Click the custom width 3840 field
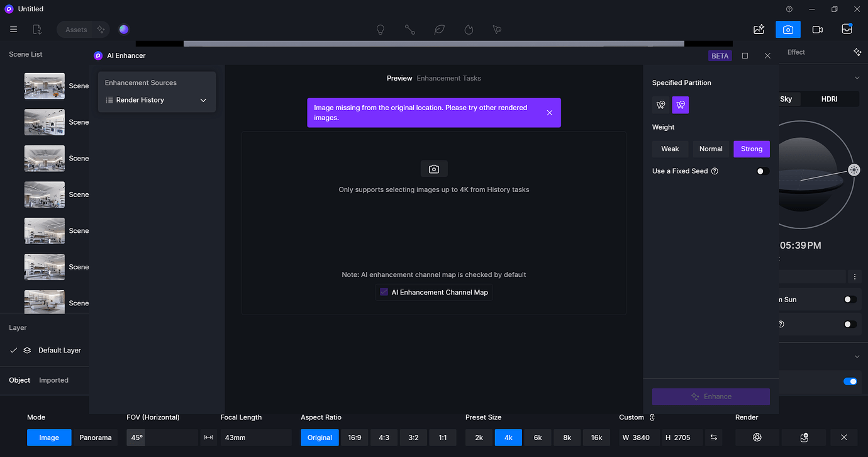 pos(639,437)
